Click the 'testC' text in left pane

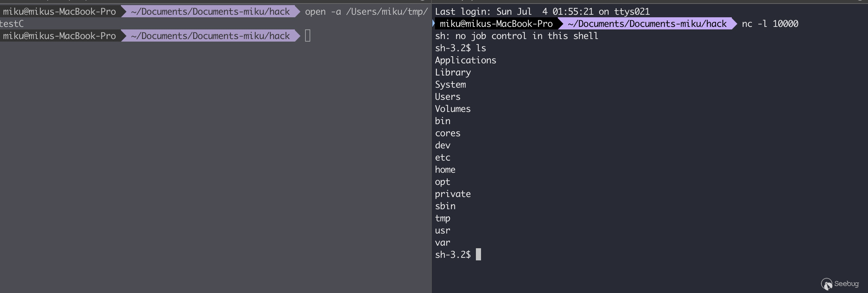(12, 24)
